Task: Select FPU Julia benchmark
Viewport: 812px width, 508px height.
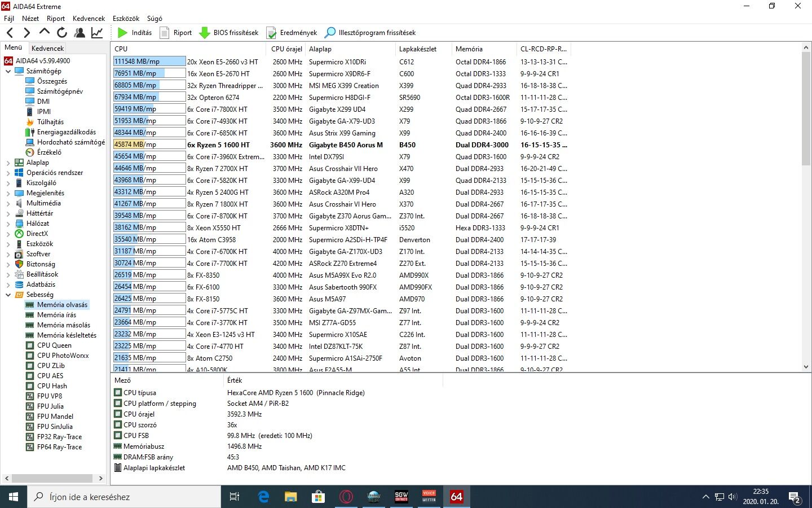Action: [x=50, y=406]
